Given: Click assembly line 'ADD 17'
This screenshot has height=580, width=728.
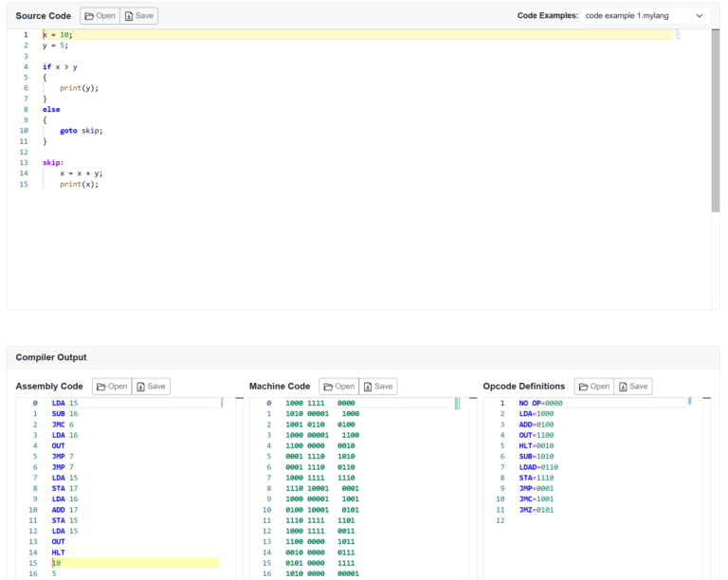Looking at the screenshot, I should [65, 510].
